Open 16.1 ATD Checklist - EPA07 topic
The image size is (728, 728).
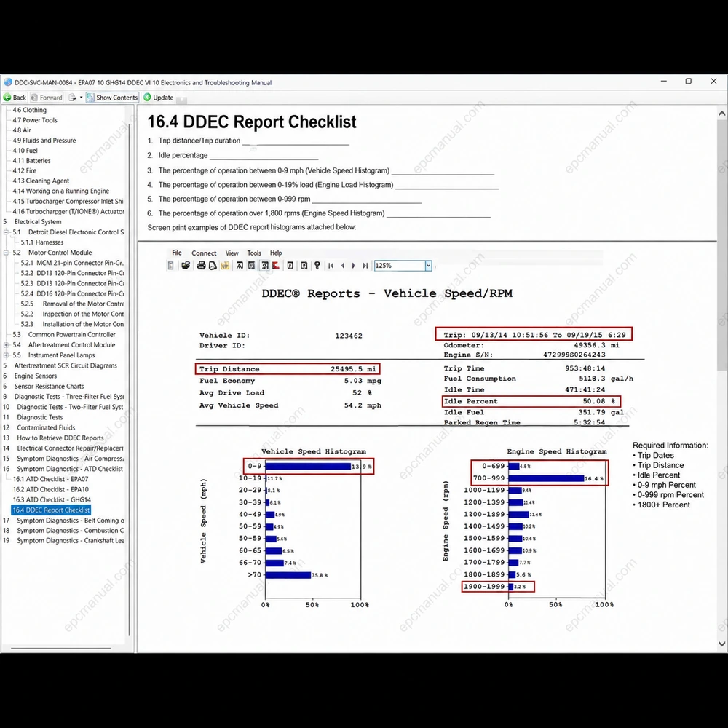(x=51, y=479)
